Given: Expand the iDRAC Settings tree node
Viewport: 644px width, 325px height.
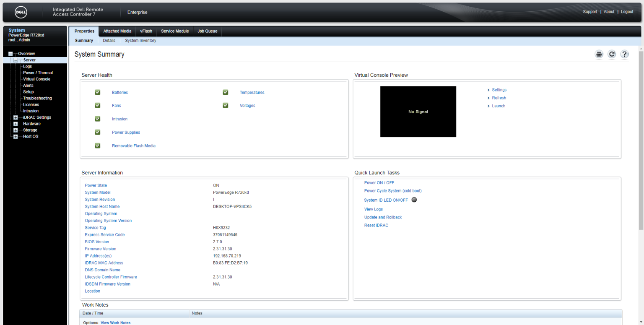Looking at the screenshot, I should (16, 117).
